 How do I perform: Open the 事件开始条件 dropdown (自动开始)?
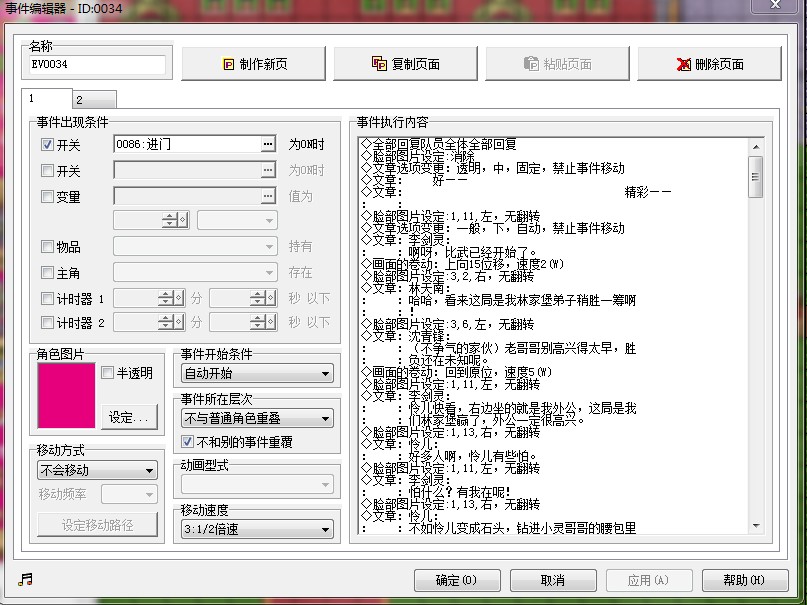(257, 373)
